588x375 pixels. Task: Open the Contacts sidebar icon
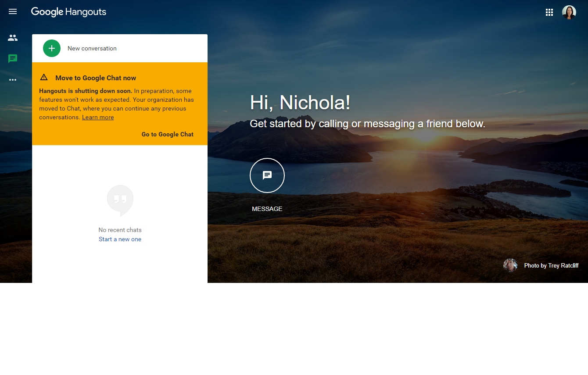(x=13, y=38)
